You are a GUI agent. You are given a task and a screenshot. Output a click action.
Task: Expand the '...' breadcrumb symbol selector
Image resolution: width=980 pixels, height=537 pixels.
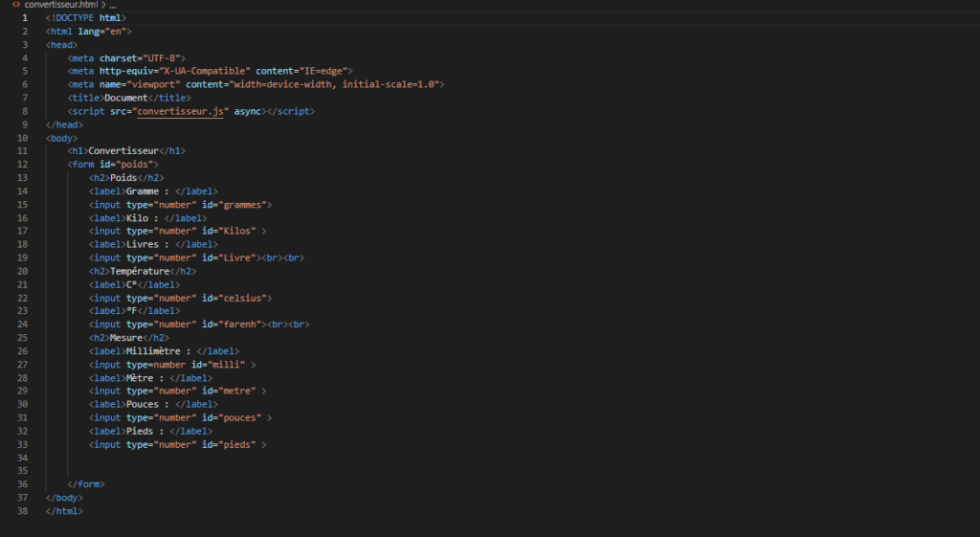(x=113, y=5)
